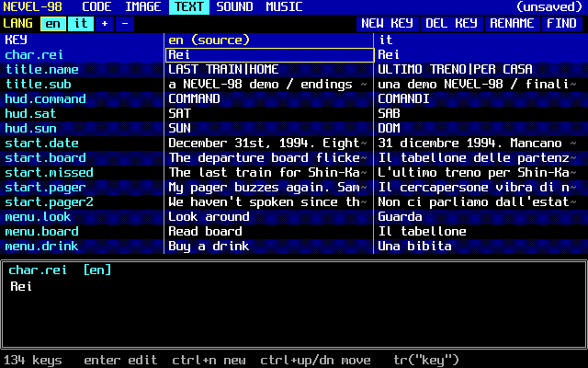Click the 'DOM' translation cell
Viewport: 588px width, 368px height.
point(481,129)
